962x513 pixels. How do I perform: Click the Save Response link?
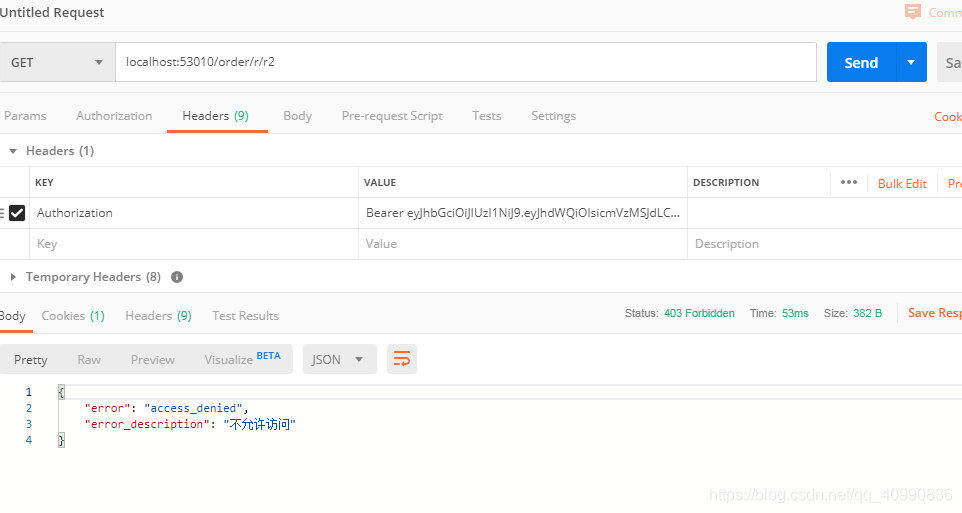[935, 313]
